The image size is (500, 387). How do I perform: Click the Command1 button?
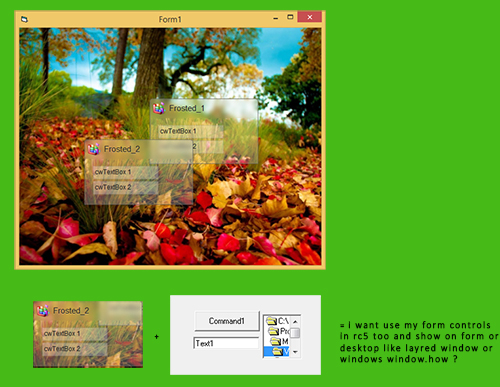(227, 321)
